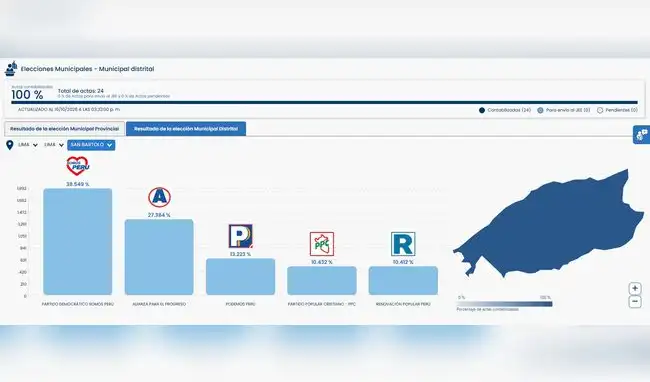Select the Alianza para el Progreso logo
The image size is (650, 382).
point(159,197)
